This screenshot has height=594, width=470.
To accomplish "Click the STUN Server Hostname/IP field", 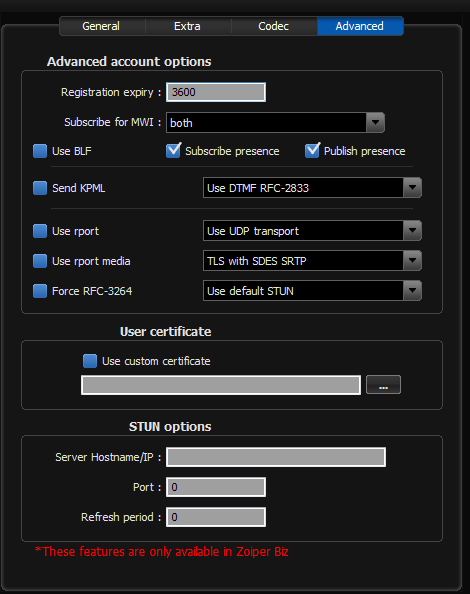I will 276,457.
